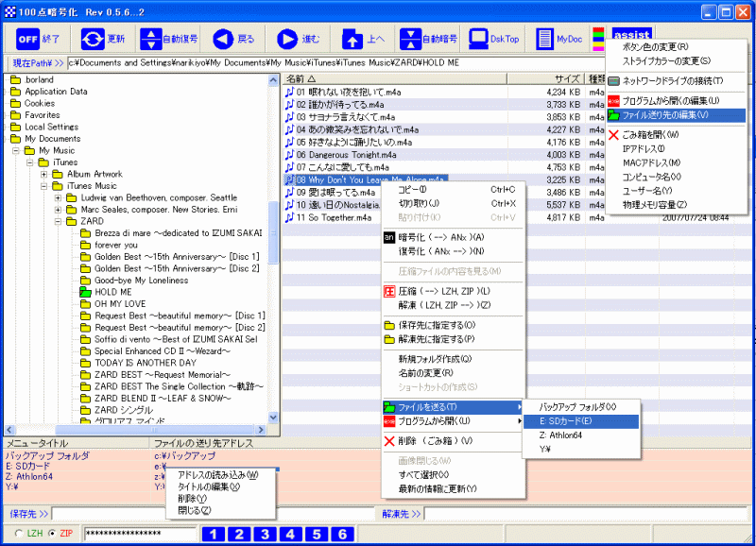Move up a folder with 上へ
The height and width of the screenshot is (546, 756).
point(363,39)
